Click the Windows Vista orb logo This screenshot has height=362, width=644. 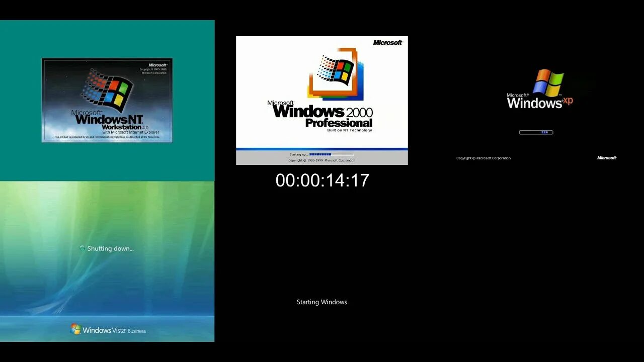pos(75,329)
